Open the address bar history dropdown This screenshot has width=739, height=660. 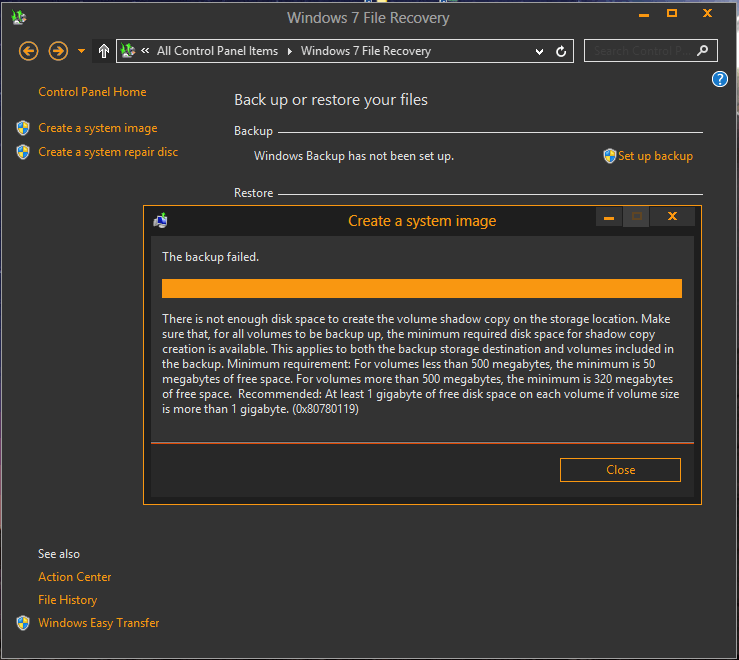click(x=539, y=51)
